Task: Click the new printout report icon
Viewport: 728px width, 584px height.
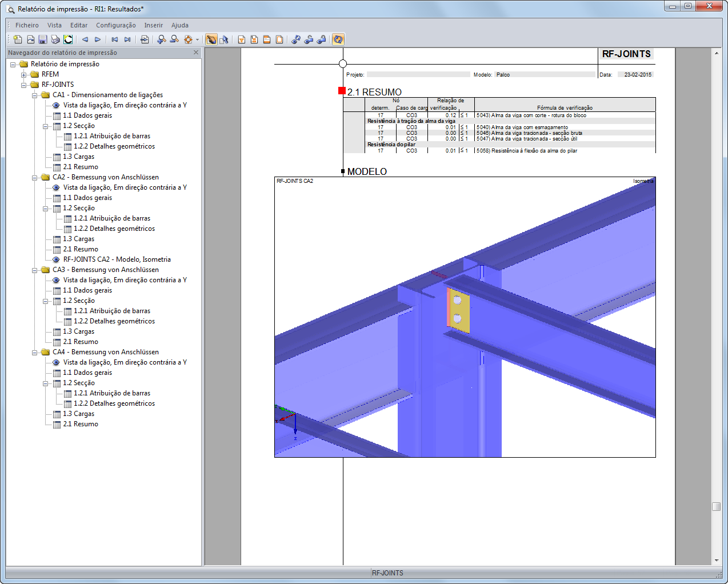Action: click(x=18, y=39)
